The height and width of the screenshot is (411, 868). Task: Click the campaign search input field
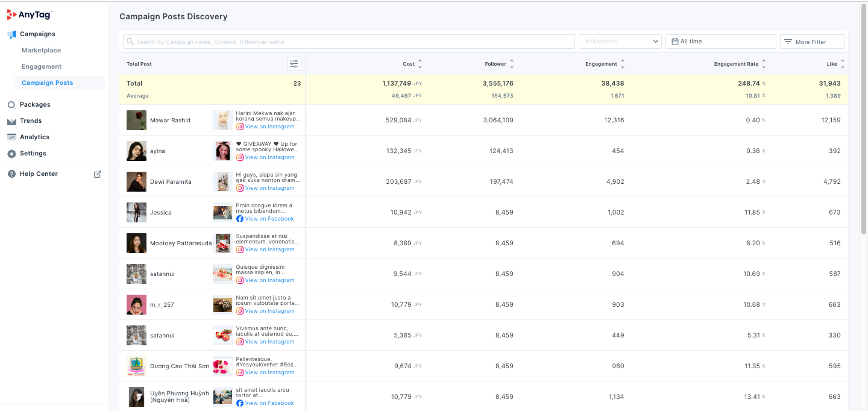pyautogui.click(x=350, y=42)
